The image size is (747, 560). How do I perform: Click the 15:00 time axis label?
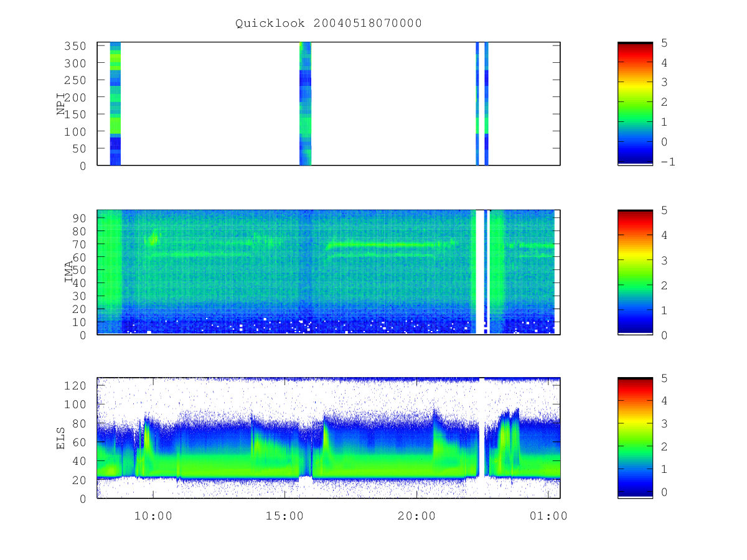click(284, 516)
